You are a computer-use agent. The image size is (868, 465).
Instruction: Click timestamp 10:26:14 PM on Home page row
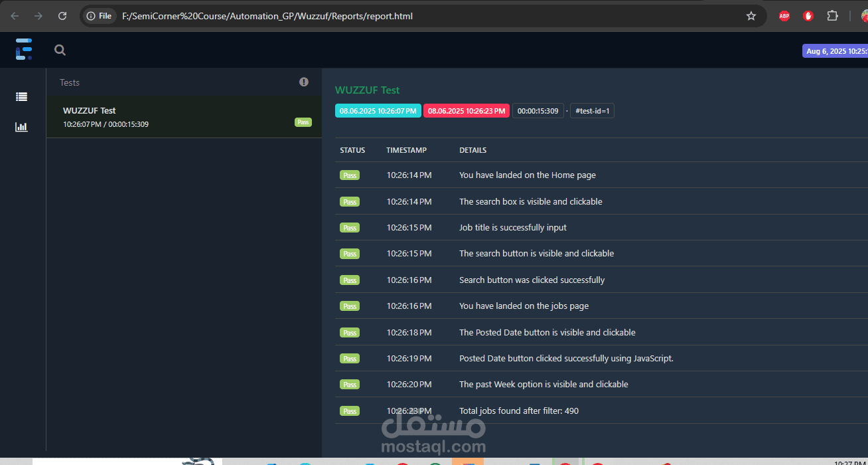point(409,175)
